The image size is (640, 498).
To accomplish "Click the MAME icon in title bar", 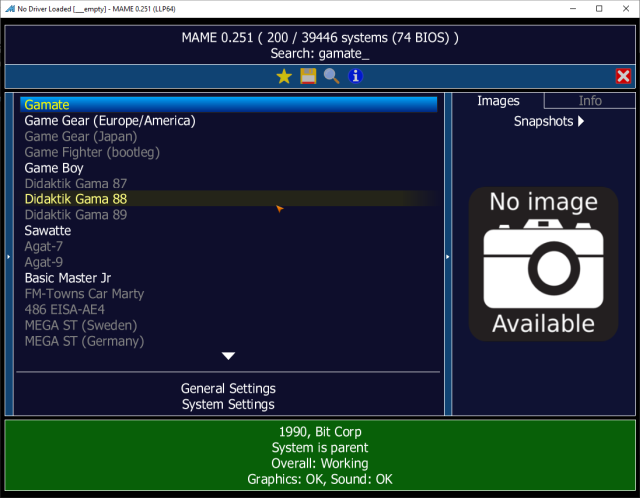I will pos(10,9).
